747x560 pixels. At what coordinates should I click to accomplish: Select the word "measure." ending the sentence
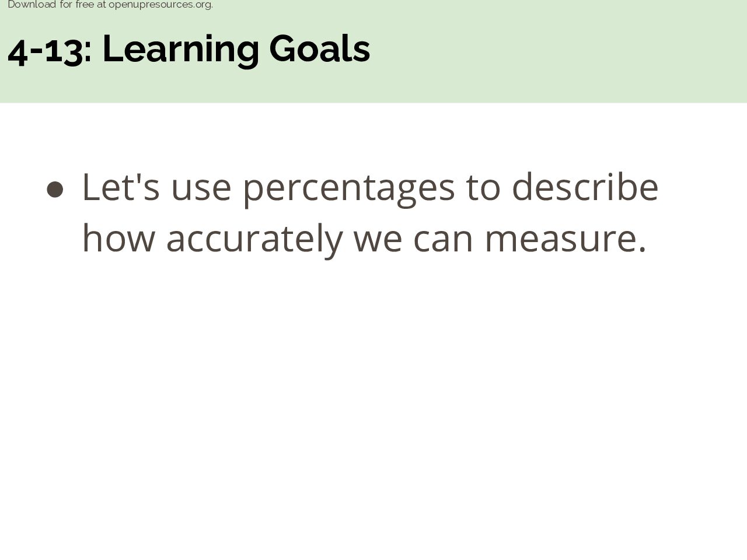coord(566,242)
